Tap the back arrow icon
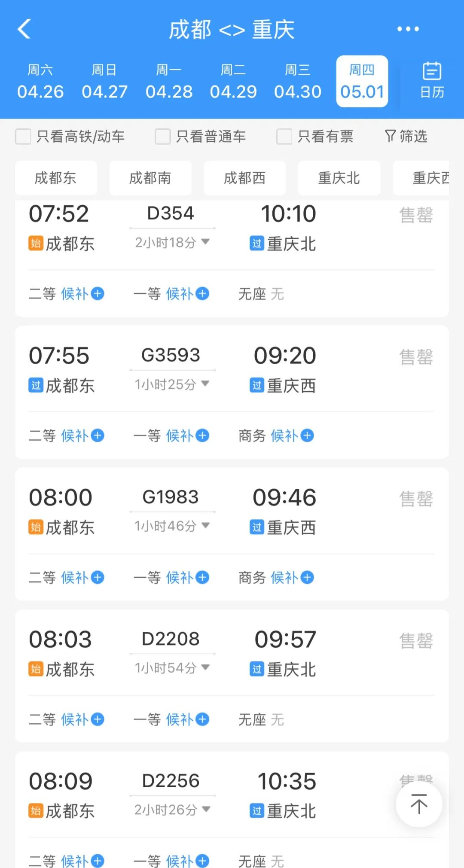 point(24,29)
